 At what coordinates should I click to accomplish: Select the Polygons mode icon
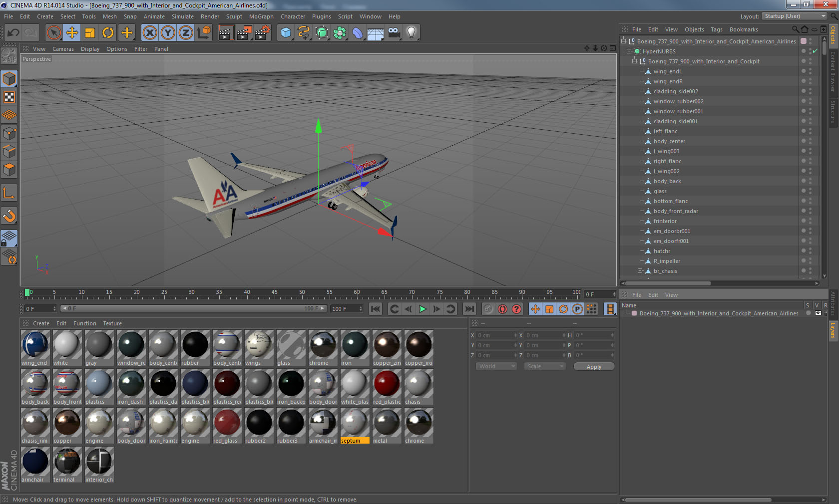click(x=9, y=170)
